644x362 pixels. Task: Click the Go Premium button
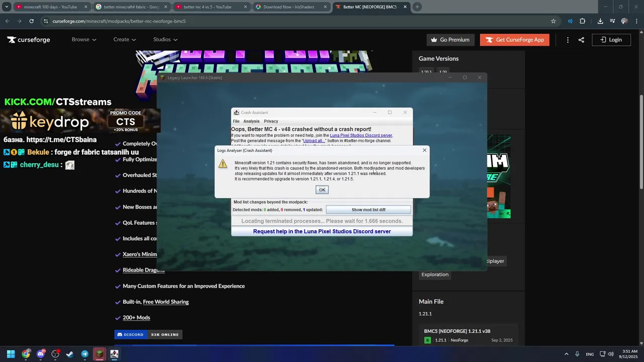tap(450, 40)
